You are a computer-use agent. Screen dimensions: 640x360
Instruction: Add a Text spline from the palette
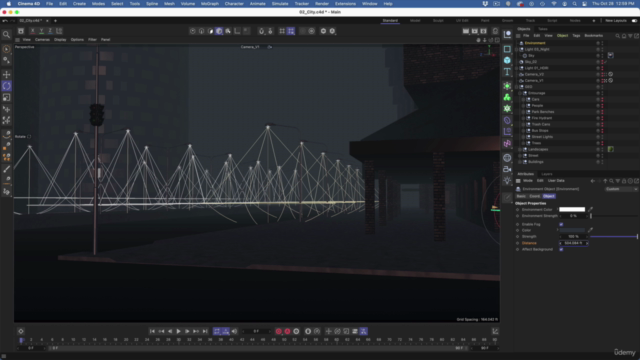[x=507, y=72]
